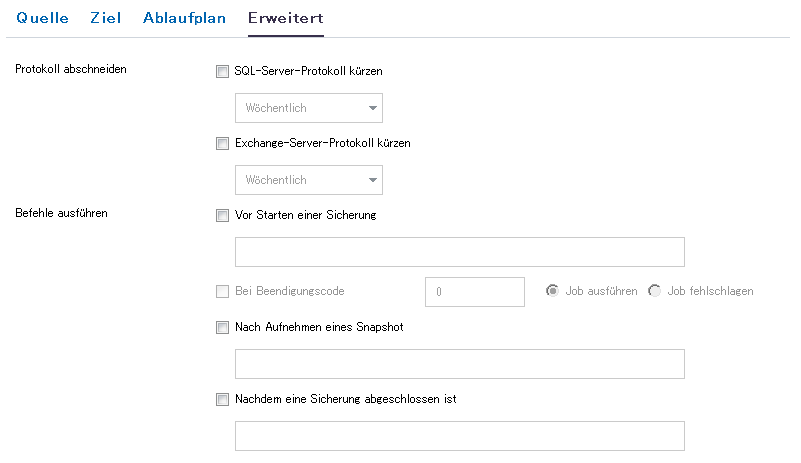
Task: Go to the Ablaufplan tab
Action: coord(184,18)
